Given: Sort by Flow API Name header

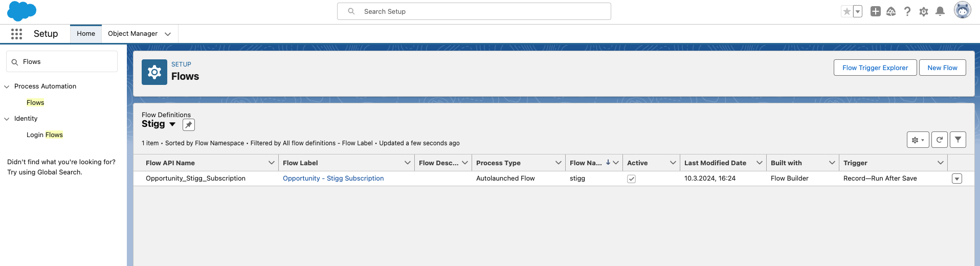Looking at the screenshot, I should click(x=170, y=163).
